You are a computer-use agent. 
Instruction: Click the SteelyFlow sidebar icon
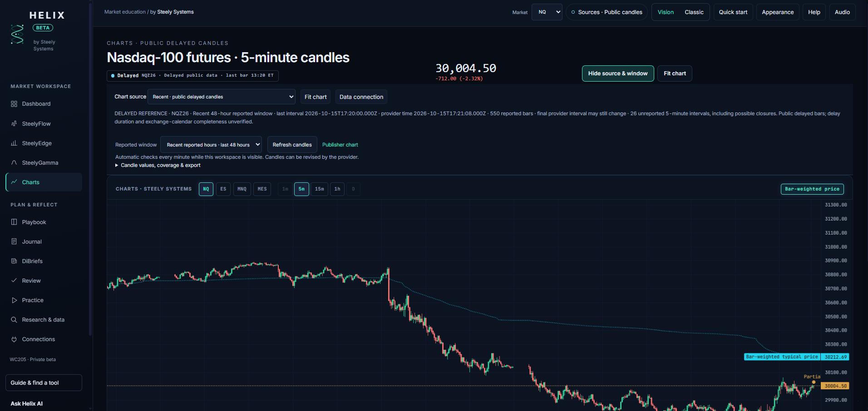[x=14, y=123]
